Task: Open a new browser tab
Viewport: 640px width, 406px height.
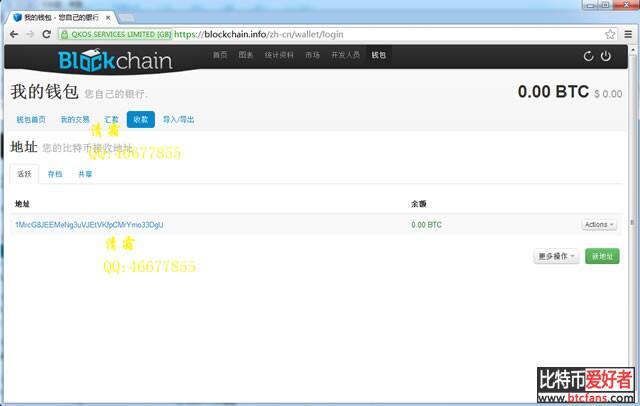Action: (x=127, y=18)
